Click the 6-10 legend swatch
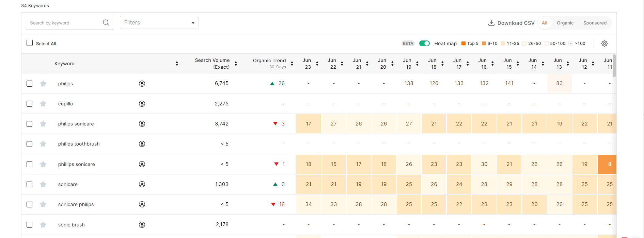Viewport: 644px width, 238px height. [484, 43]
